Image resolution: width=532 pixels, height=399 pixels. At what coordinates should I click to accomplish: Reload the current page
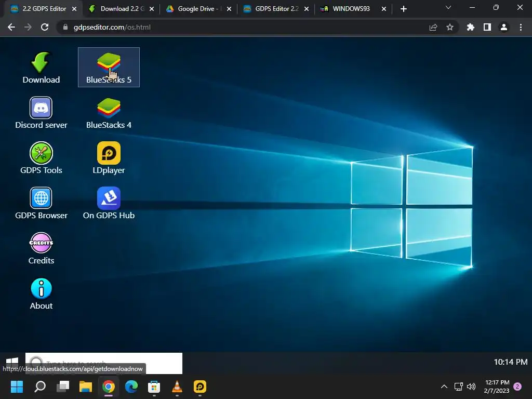[x=45, y=27]
